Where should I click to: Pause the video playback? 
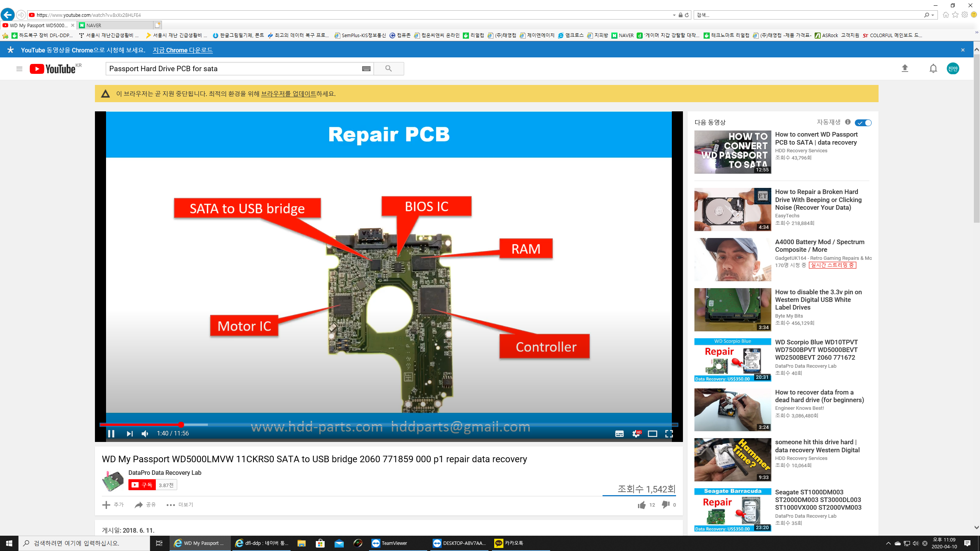pos(111,434)
